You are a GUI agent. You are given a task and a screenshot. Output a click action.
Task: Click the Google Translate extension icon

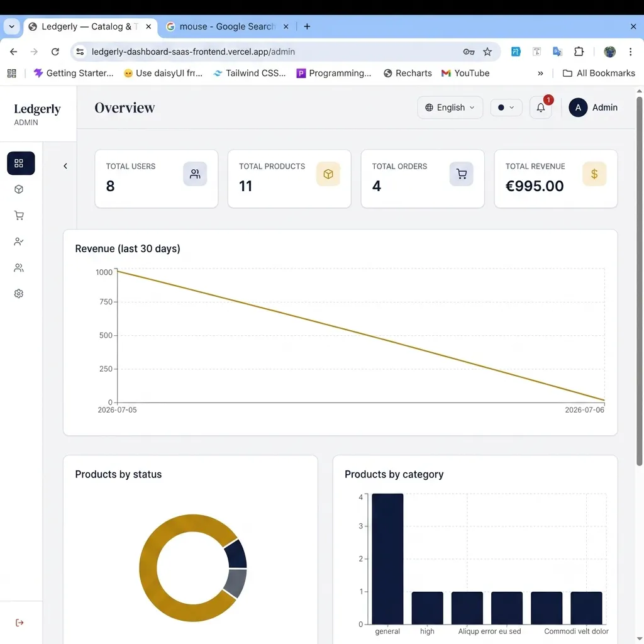pyautogui.click(x=557, y=52)
